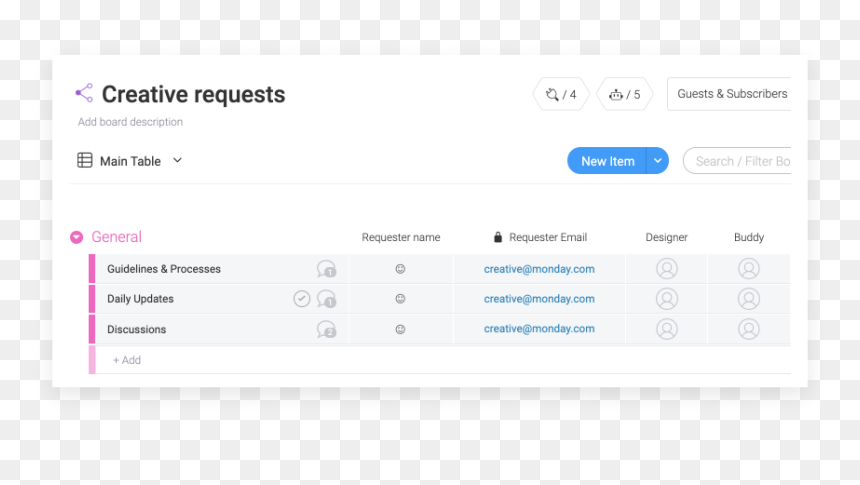
Task: Toggle the checkmark circle on Daily Updates
Action: coord(302,298)
